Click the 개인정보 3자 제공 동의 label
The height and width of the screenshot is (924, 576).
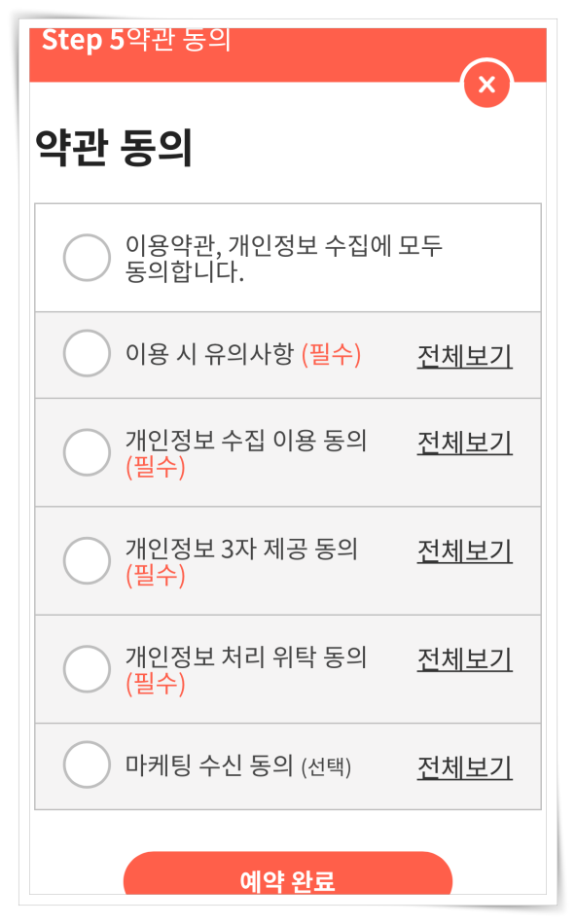point(241,550)
